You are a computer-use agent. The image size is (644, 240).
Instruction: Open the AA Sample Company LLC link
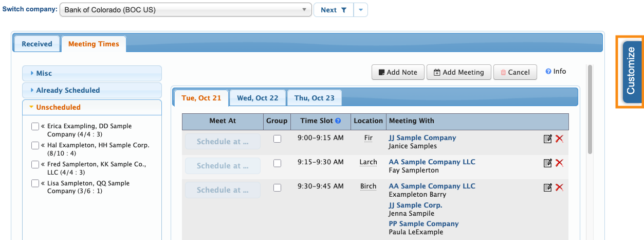click(432, 162)
